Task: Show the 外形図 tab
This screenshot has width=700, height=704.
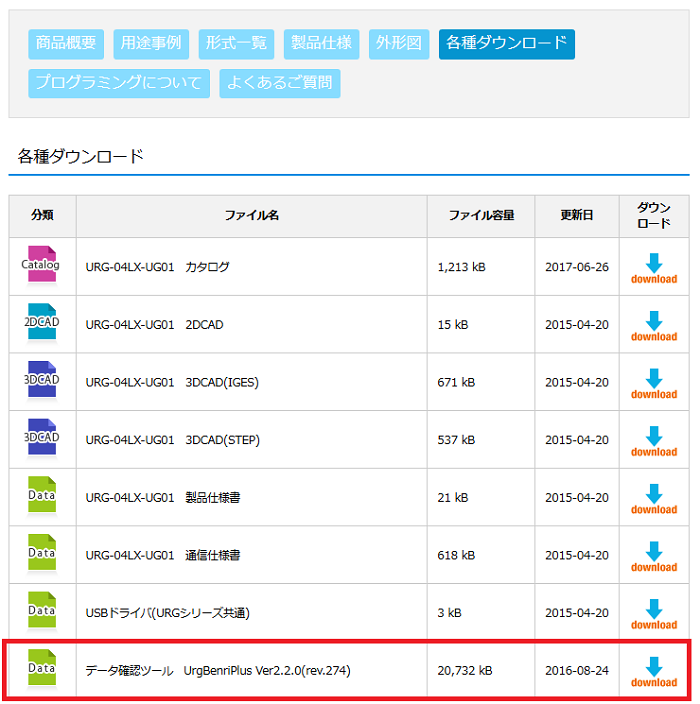Action: 399,43
